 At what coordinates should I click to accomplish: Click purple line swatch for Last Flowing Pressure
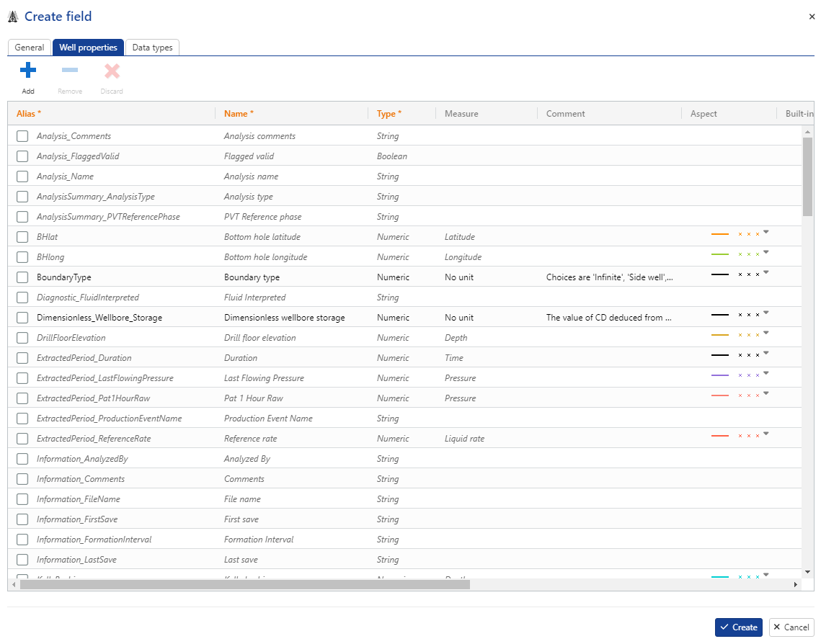point(720,375)
